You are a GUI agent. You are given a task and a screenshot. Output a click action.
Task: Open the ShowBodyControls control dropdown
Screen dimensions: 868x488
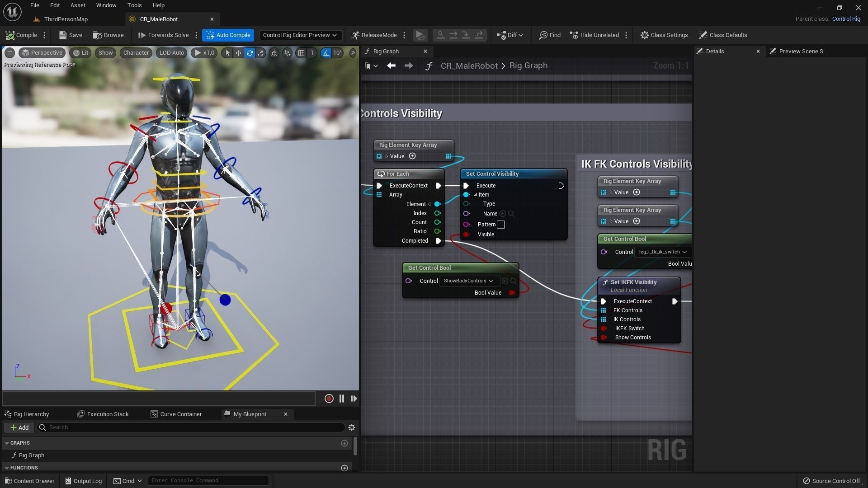click(x=469, y=281)
